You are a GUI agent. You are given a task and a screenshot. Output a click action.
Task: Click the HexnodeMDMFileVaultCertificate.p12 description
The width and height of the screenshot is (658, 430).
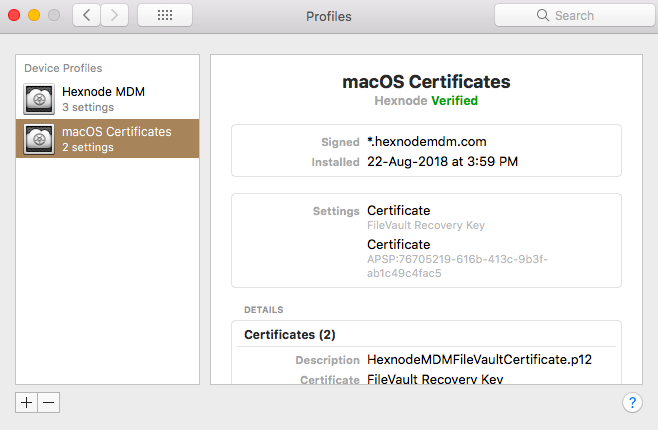tap(479, 360)
